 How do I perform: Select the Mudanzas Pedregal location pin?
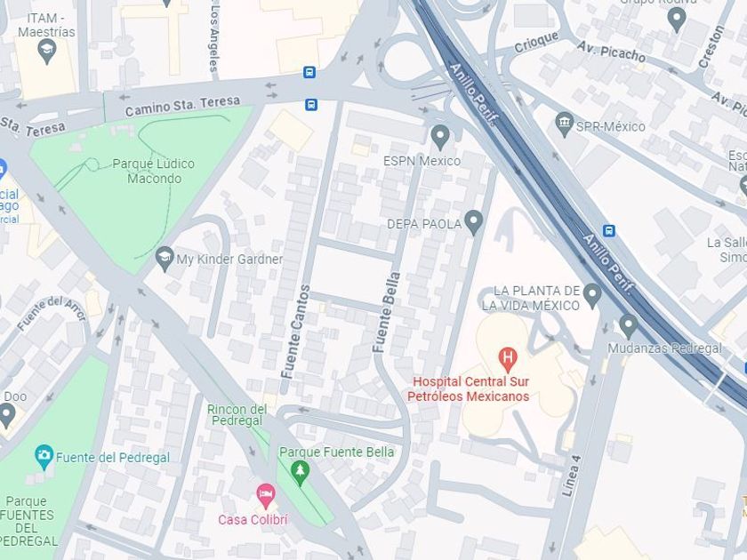629,326
